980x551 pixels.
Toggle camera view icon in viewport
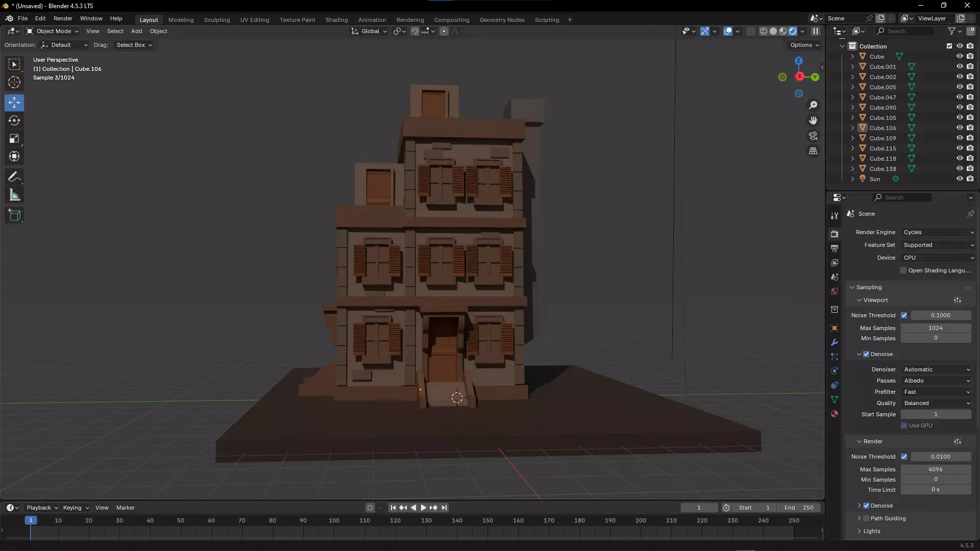coord(813,136)
